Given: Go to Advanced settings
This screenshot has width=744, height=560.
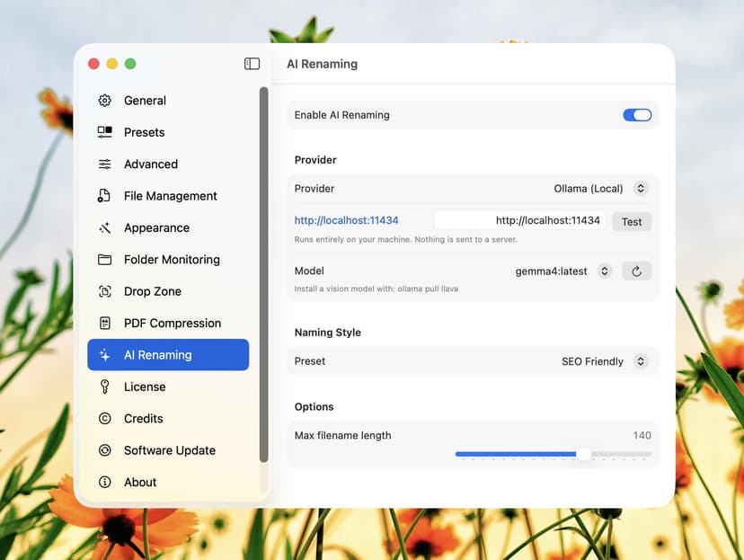Looking at the screenshot, I should [168, 164].
